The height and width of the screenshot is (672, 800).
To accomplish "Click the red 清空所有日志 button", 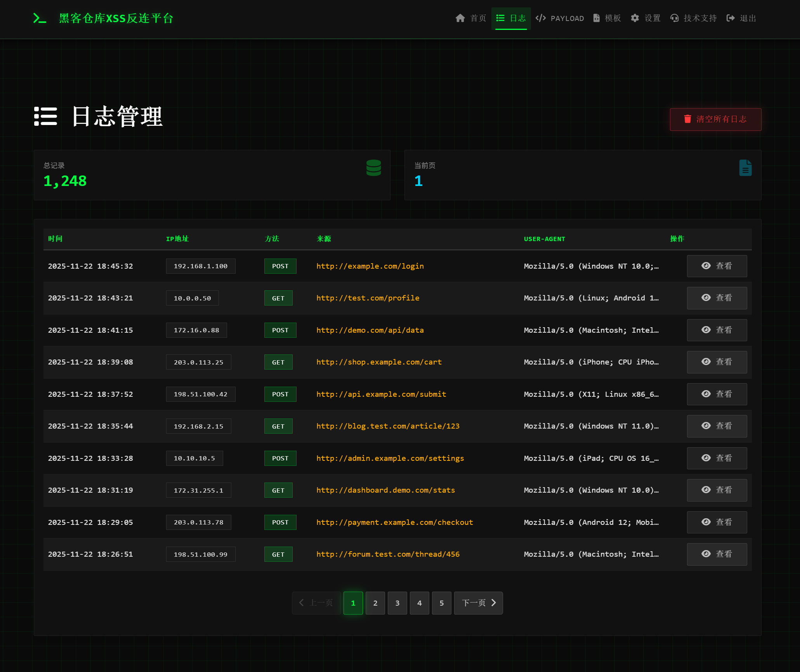I will [715, 119].
